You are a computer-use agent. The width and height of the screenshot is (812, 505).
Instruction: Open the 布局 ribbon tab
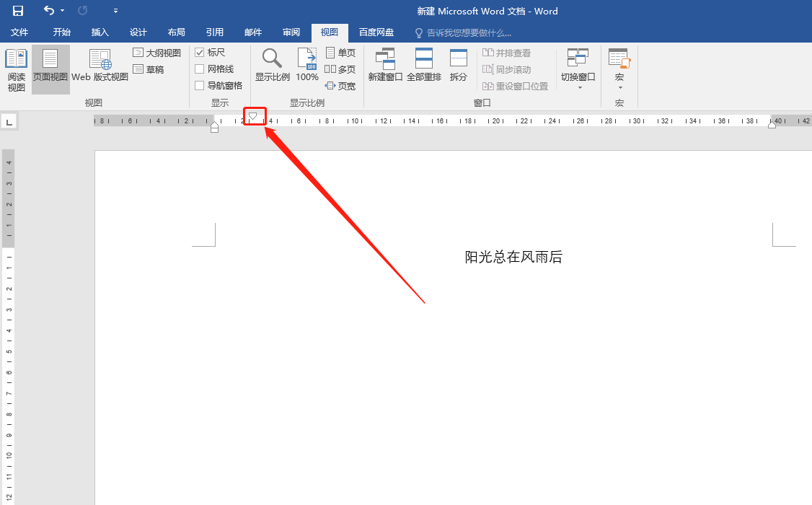[177, 32]
